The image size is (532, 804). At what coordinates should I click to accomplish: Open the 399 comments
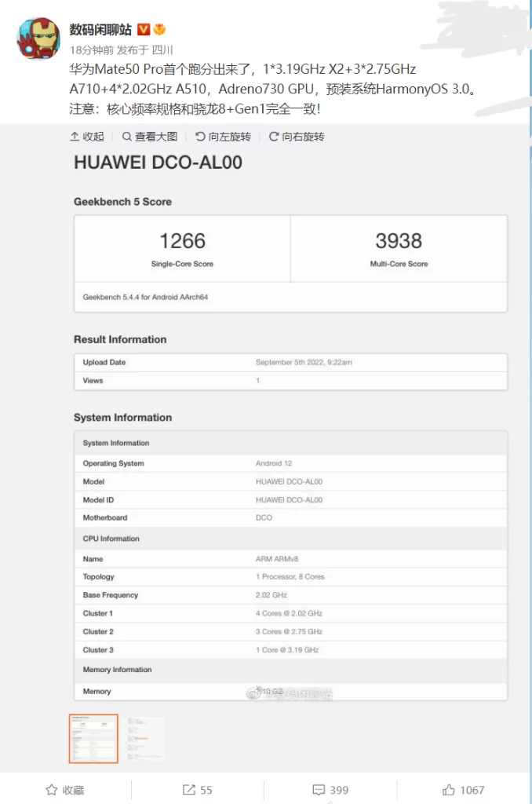[x=330, y=790]
